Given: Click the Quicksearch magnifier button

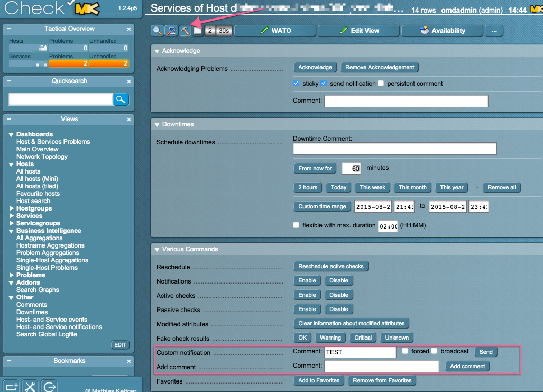Looking at the screenshot, I should tap(121, 99).
